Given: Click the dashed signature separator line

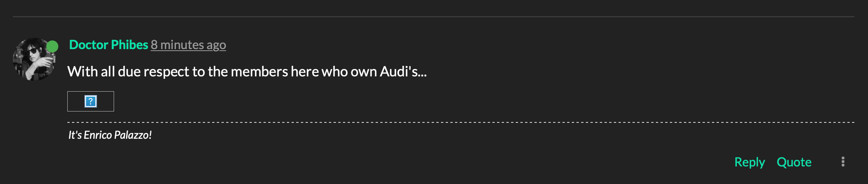Looking at the screenshot, I should [461, 122].
